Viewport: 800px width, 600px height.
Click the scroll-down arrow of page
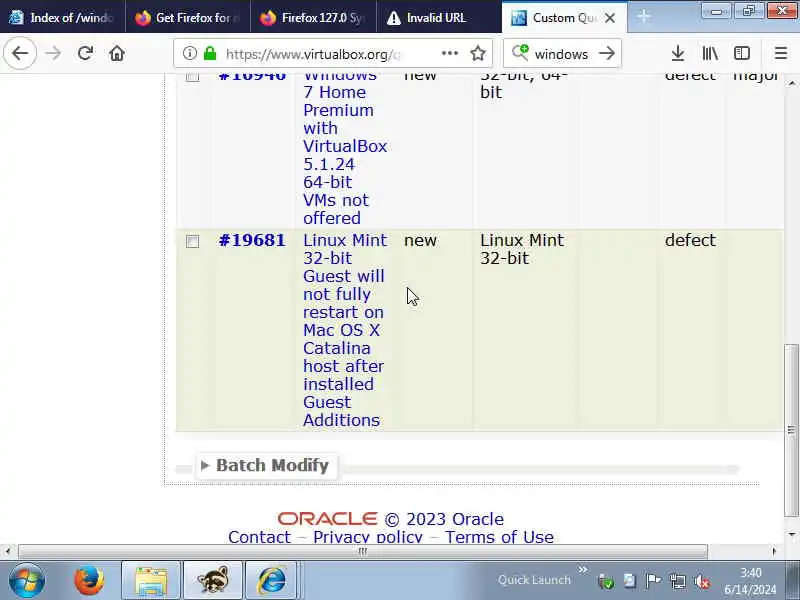click(x=791, y=534)
